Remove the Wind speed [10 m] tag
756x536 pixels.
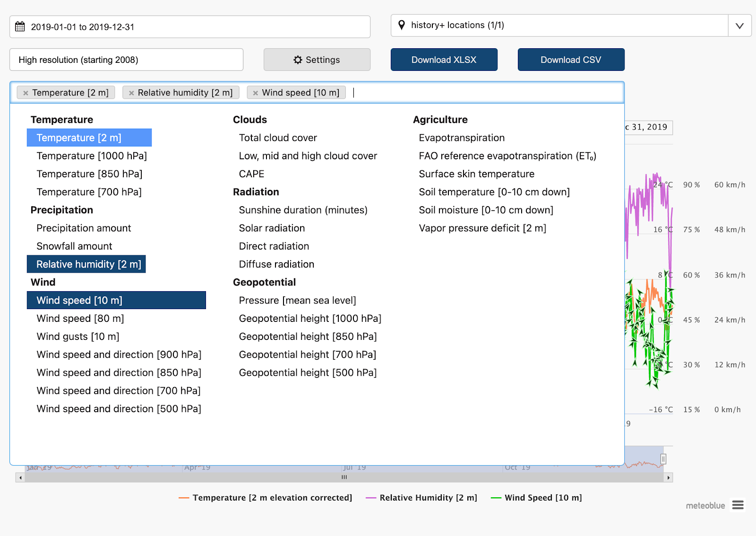point(256,93)
